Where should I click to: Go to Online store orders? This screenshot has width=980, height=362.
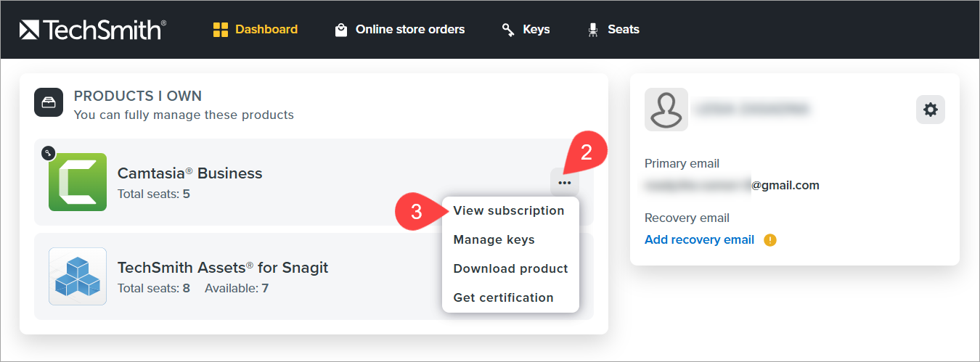pyautogui.click(x=399, y=30)
